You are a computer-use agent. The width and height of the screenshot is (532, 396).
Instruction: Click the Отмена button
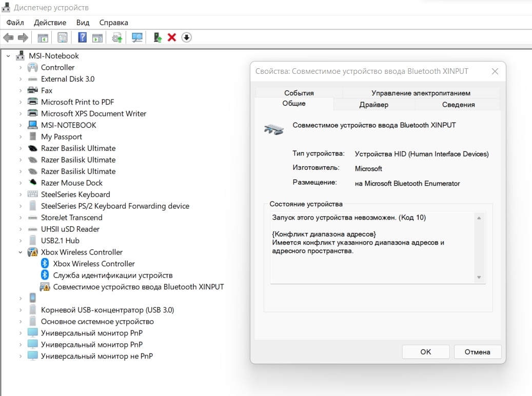pyautogui.click(x=478, y=352)
